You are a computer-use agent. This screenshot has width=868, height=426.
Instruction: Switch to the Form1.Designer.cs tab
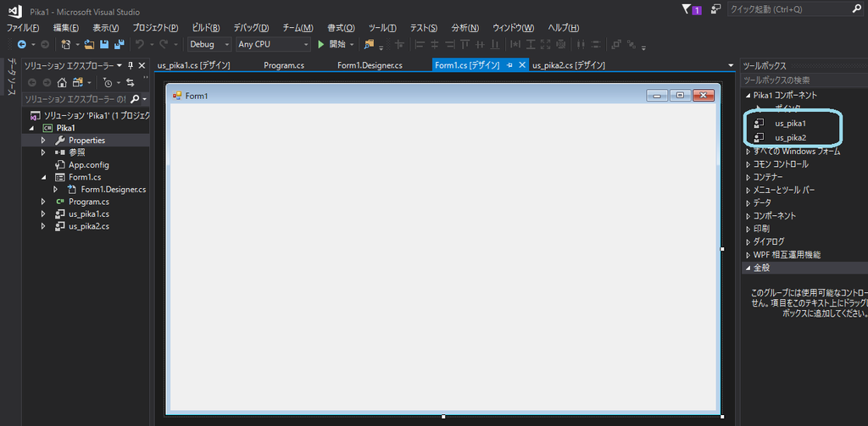click(x=370, y=65)
